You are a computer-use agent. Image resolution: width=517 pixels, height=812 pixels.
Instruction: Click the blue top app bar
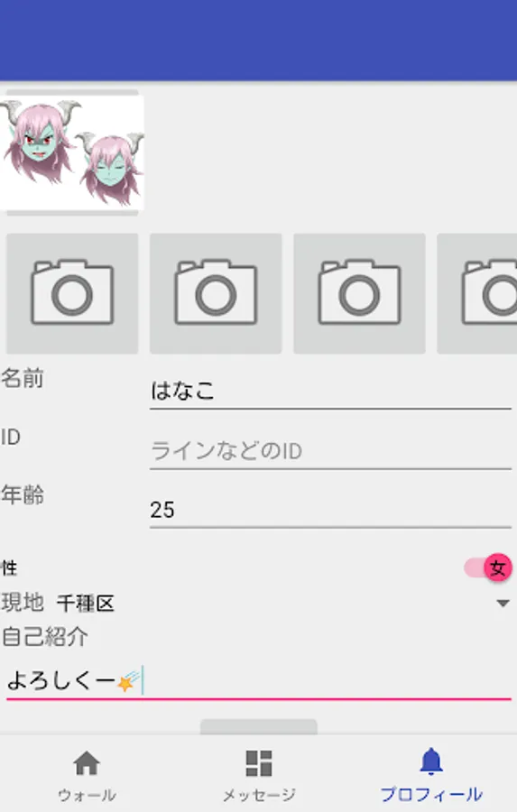click(x=258, y=41)
